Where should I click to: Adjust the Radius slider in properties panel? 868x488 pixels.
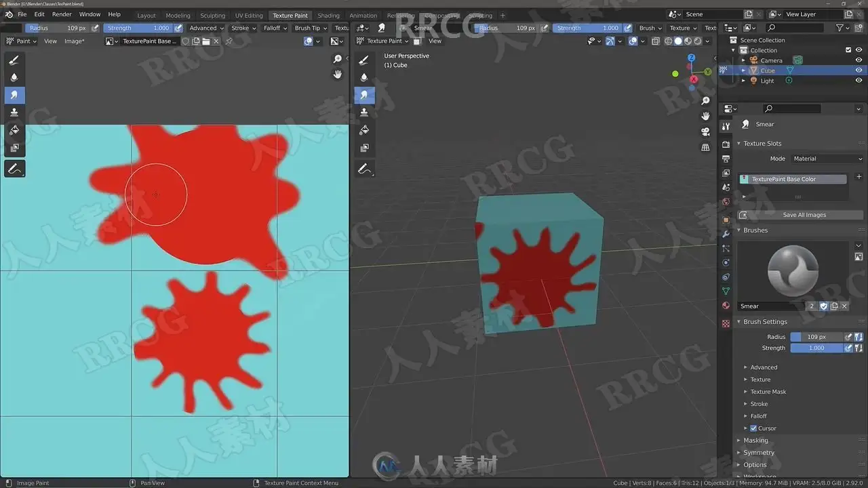pyautogui.click(x=816, y=337)
